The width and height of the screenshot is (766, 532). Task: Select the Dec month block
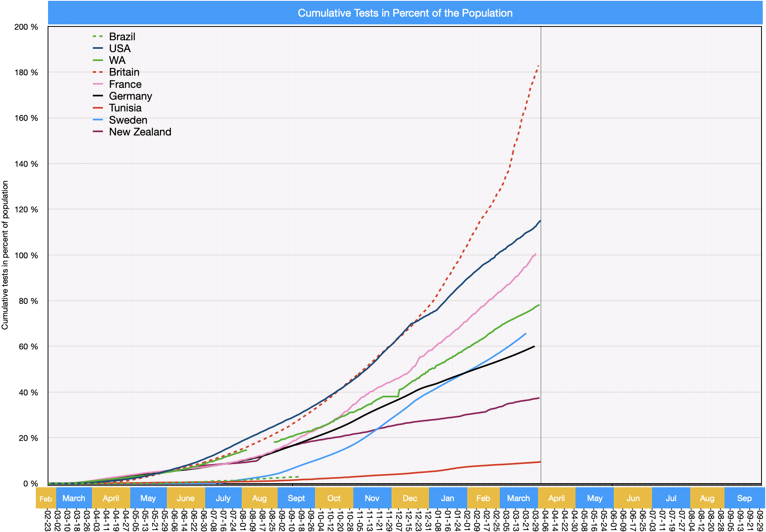pyautogui.click(x=410, y=498)
